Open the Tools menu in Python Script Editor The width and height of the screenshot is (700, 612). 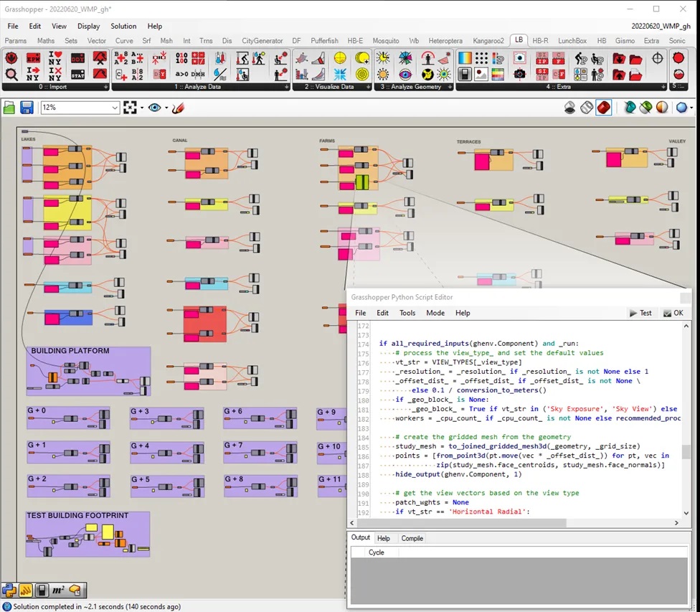[x=407, y=313]
